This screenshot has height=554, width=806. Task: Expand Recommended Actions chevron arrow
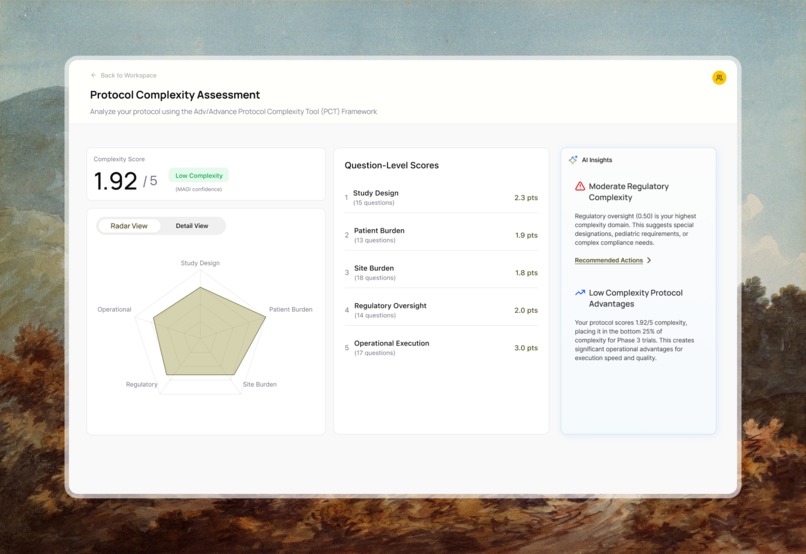pyautogui.click(x=649, y=261)
